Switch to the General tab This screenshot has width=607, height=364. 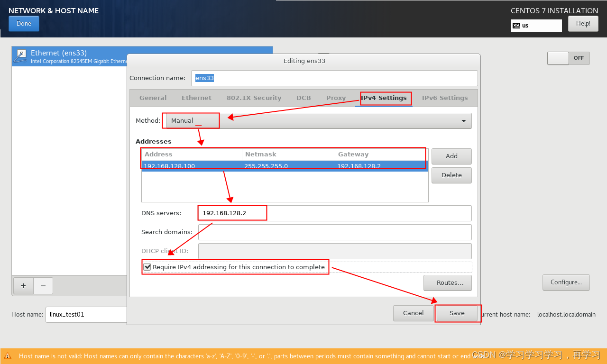pos(153,98)
